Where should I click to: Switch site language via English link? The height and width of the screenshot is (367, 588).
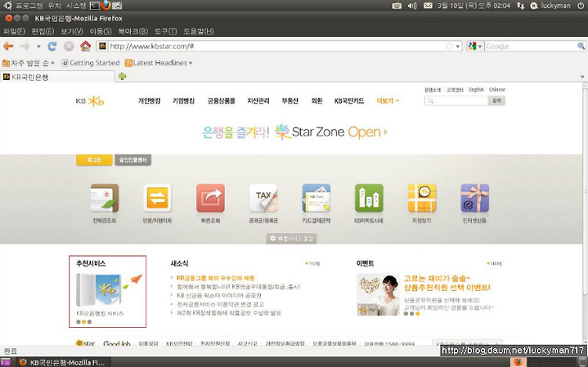(x=476, y=89)
